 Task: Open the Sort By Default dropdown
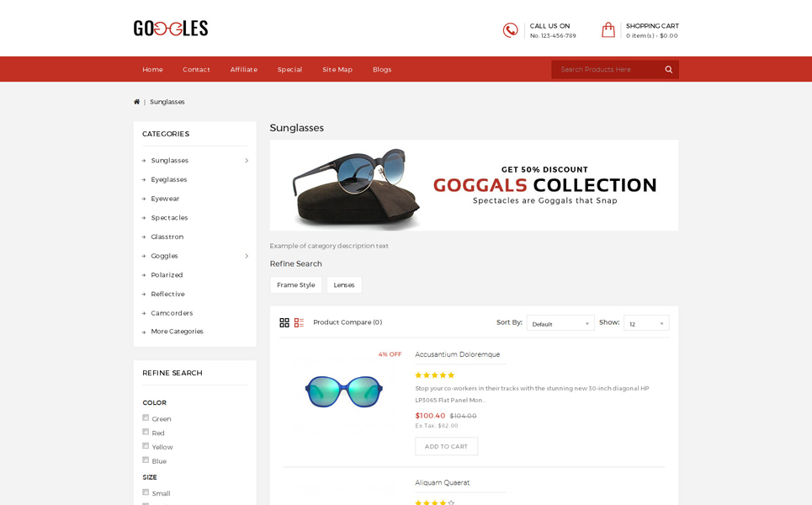pyautogui.click(x=560, y=323)
